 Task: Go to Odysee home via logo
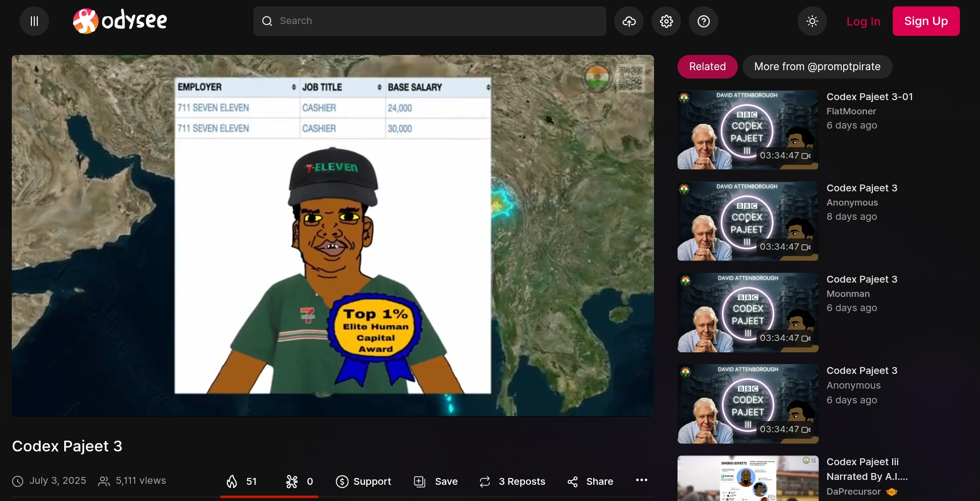pos(120,21)
